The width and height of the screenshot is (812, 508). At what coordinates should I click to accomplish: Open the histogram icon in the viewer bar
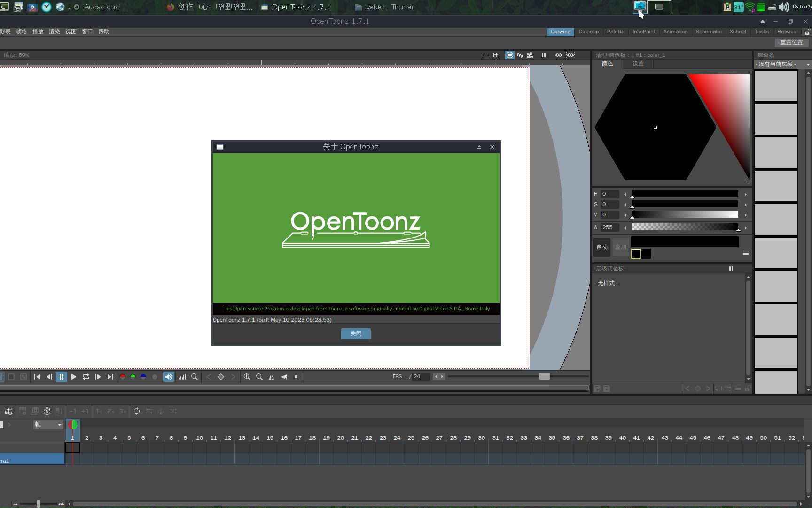click(182, 377)
